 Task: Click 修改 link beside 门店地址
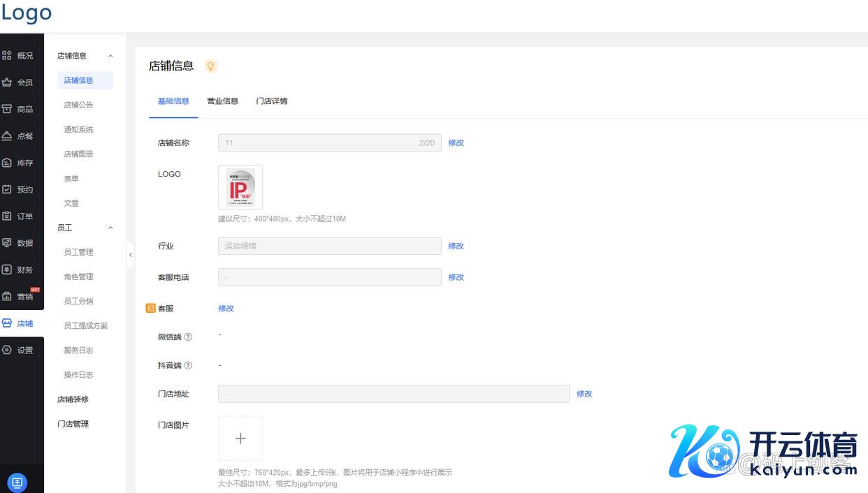(584, 394)
